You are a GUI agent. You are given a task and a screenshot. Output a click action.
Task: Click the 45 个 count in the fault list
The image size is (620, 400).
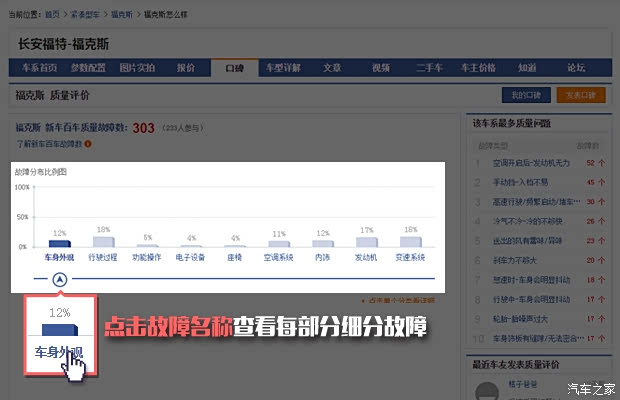pyautogui.click(x=596, y=182)
